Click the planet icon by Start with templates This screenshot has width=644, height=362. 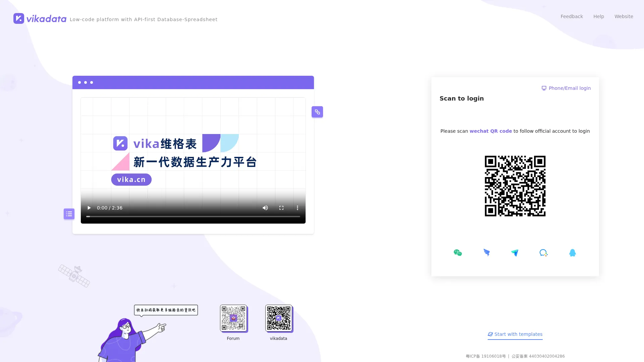490,334
